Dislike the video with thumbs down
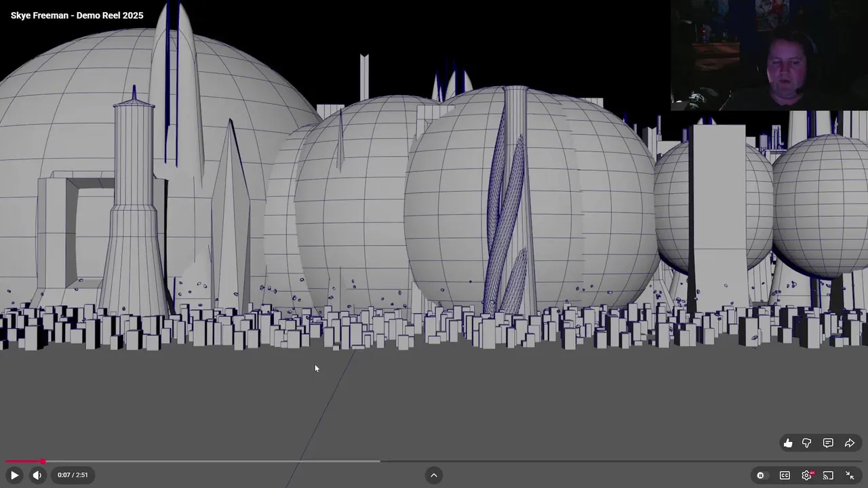 (807, 443)
